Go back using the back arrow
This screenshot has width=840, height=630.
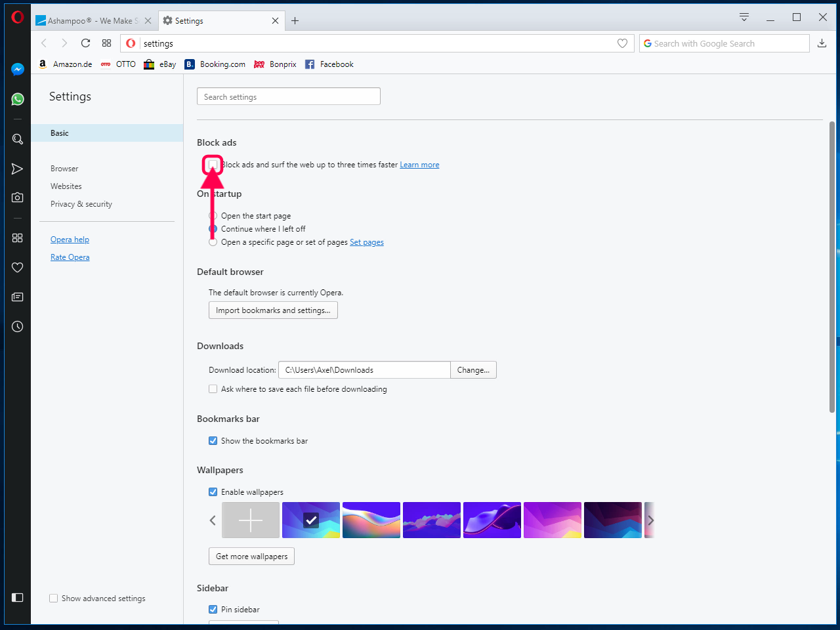[44, 43]
